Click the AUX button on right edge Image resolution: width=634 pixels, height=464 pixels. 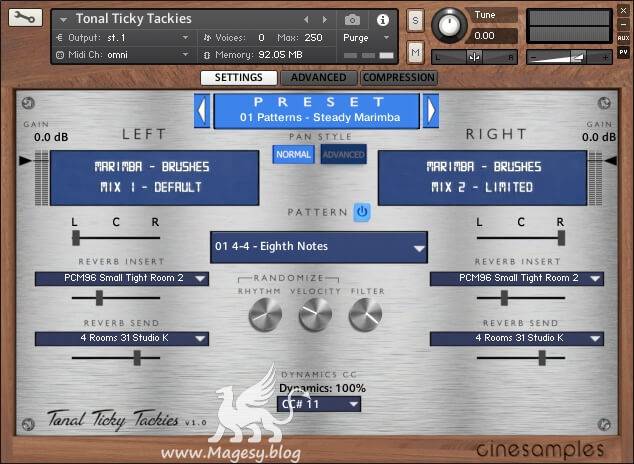pos(623,38)
